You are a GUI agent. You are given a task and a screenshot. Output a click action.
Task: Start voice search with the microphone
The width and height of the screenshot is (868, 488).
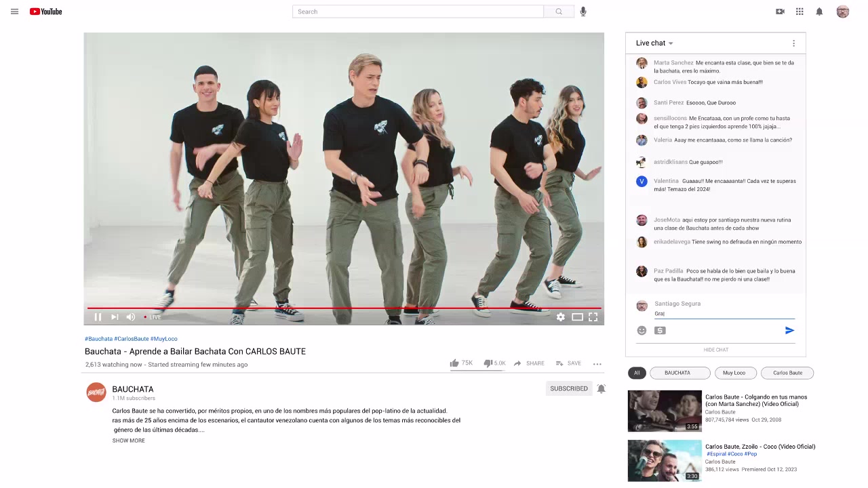point(583,12)
